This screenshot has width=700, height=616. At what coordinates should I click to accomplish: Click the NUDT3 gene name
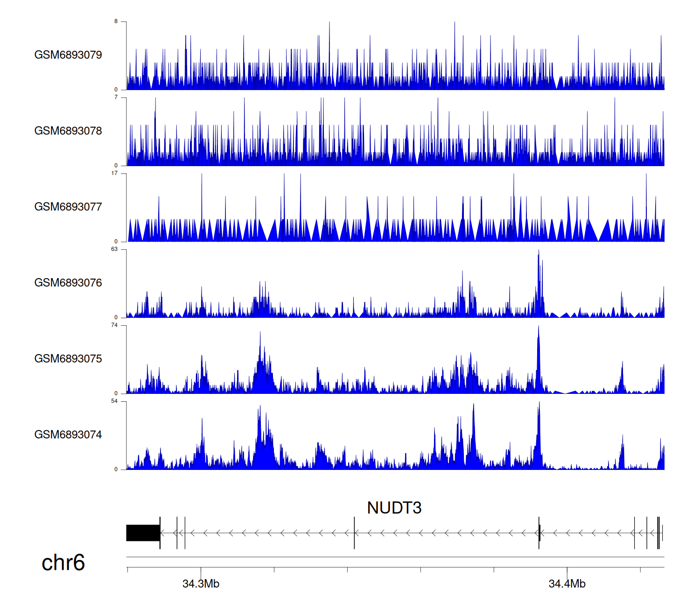click(394, 508)
